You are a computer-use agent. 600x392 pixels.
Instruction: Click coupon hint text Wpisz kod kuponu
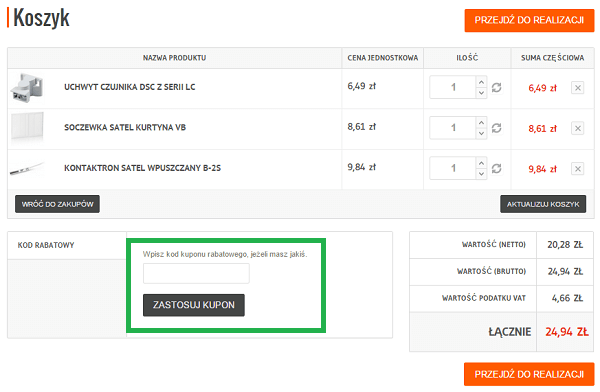(225, 254)
